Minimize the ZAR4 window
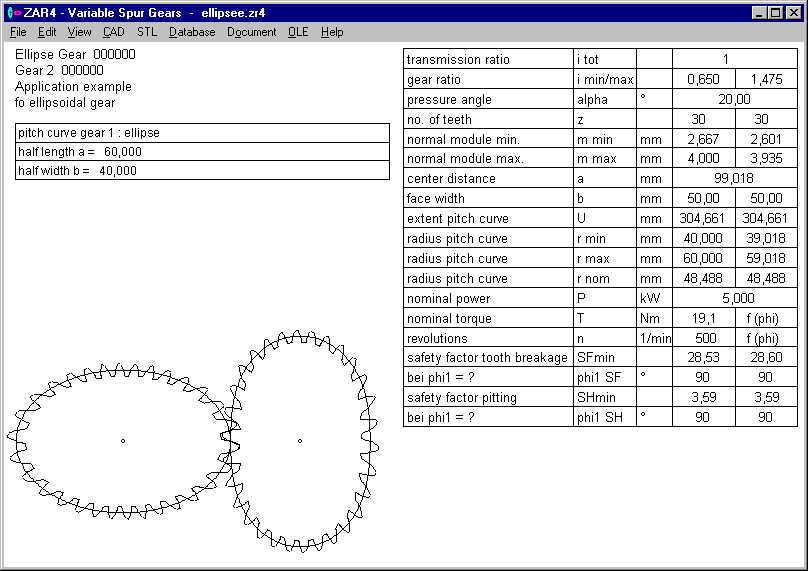 point(760,13)
